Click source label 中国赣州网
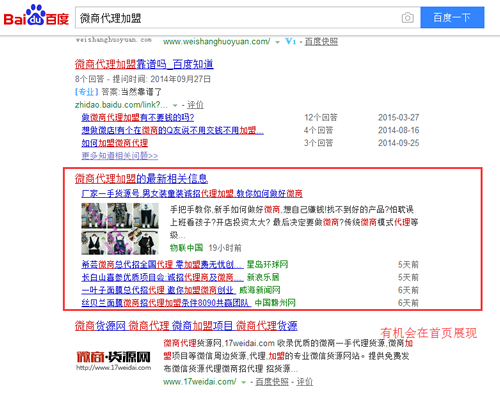Screen dimensions: 500x393 (x=275, y=303)
